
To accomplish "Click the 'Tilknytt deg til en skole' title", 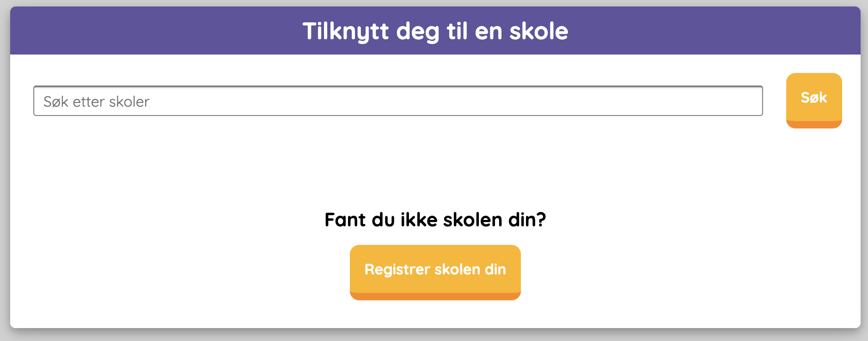I will tap(435, 31).
